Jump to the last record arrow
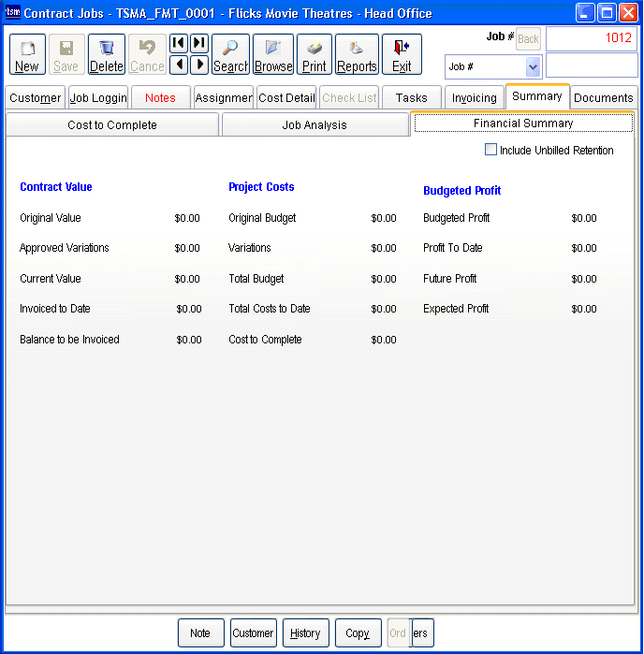The width and height of the screenshot is (644, 654). pos(199,43)
